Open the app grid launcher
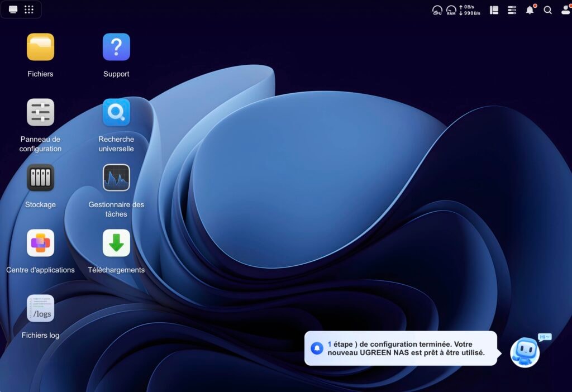The width and height of the screenshot is (572, 392). coord(29,9)
